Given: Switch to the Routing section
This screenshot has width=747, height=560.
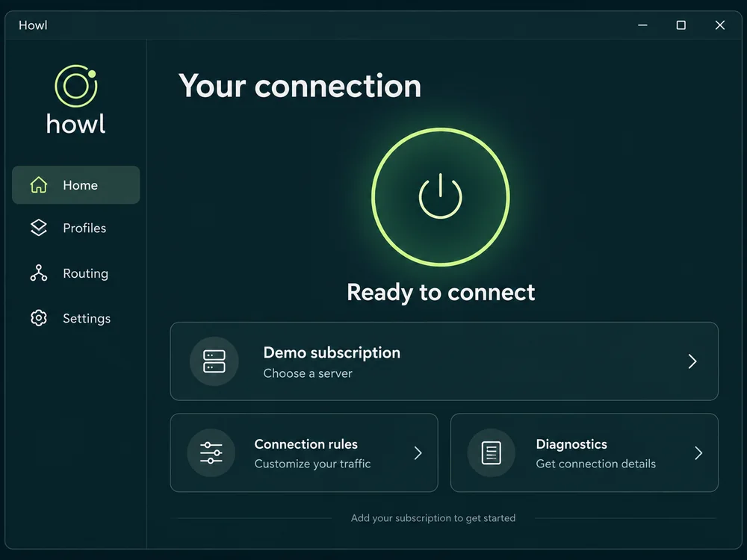Looking at the screenshot, I should [75, 273].
